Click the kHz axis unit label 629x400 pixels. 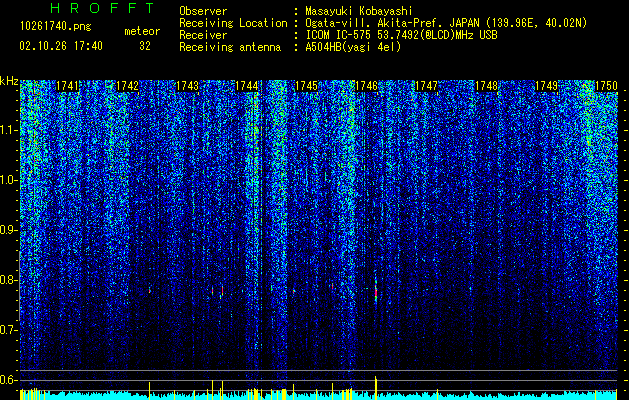point(9,81)
